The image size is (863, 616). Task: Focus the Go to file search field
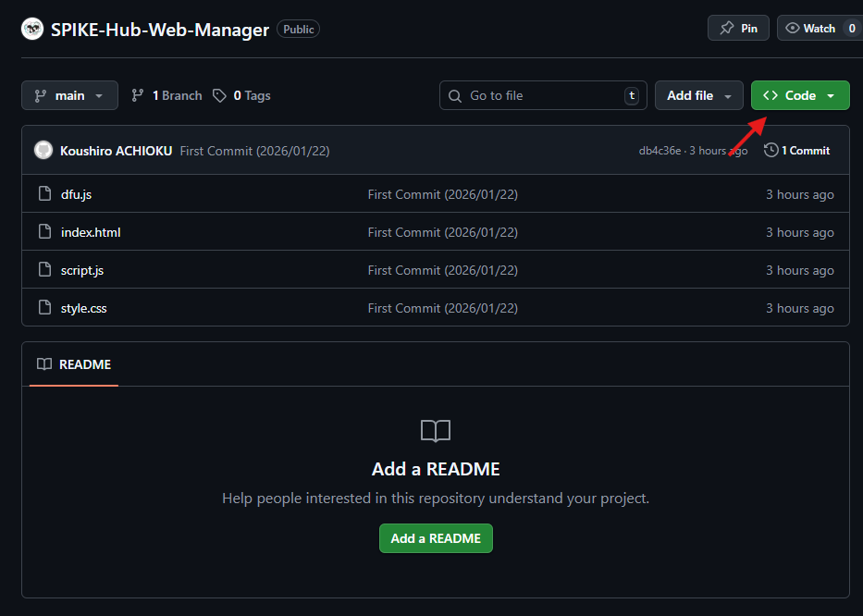543,95
